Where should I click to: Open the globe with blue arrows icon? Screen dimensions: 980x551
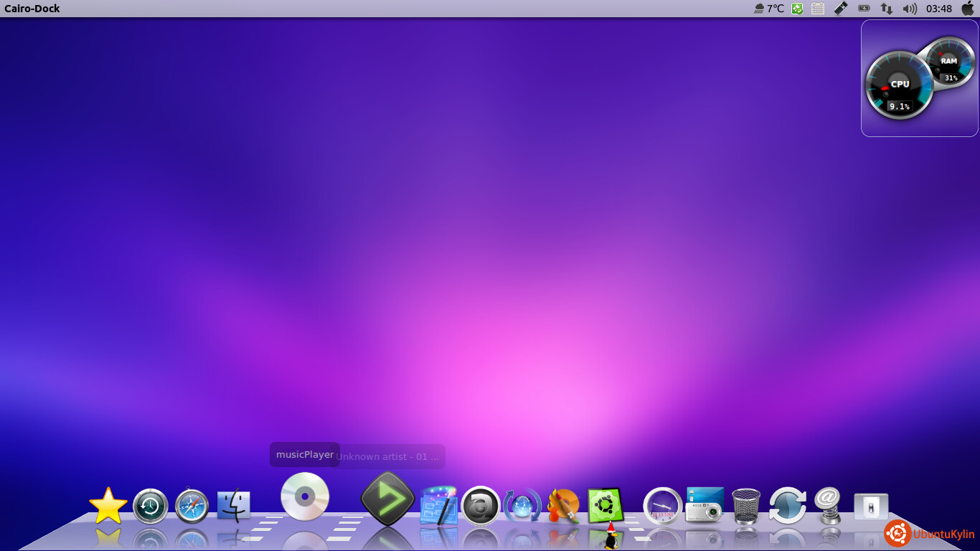pyautogui.click(x=522, y=507)
